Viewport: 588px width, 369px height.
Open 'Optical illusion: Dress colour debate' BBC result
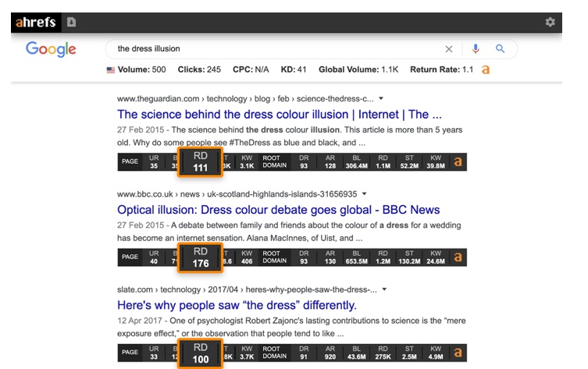tap(278, 210)
